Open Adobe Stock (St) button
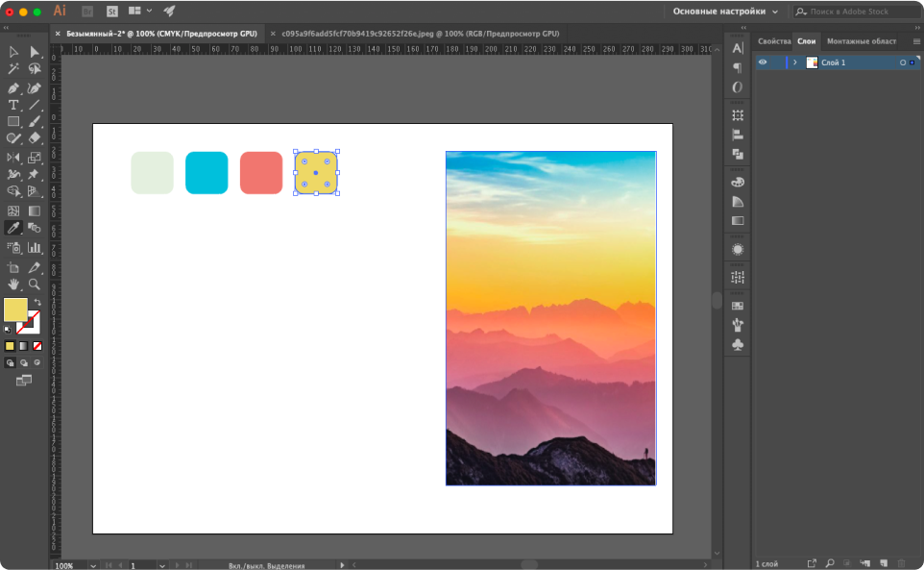Image resolution: width=924 pixels, height=570 pixels. point(112,12)
